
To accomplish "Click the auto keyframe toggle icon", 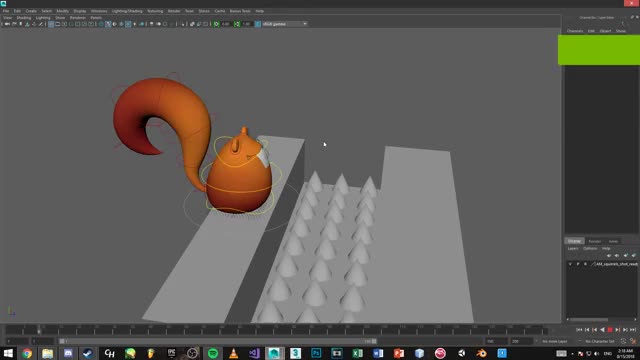I will click(x=623, y=341).
